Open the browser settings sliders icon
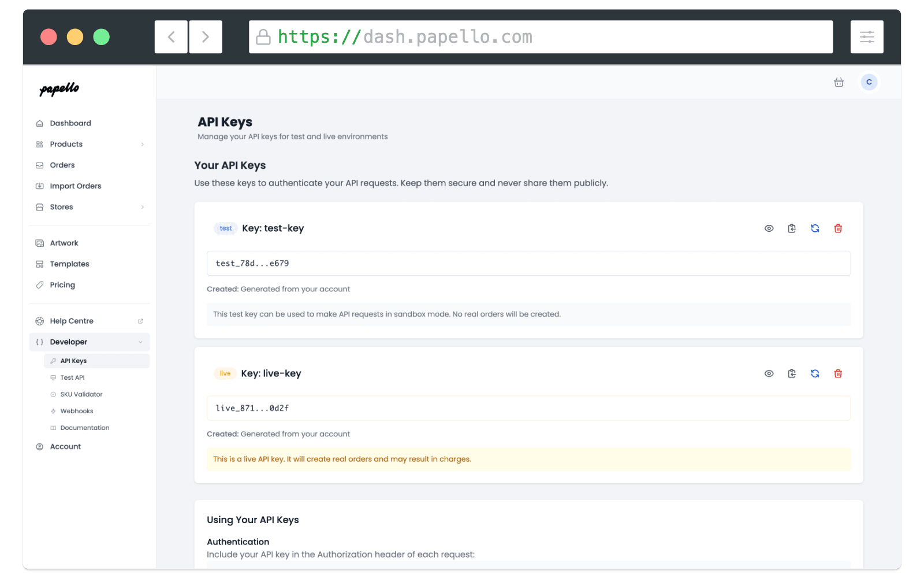Screen dimensions: 924x578 pos(867,36)
